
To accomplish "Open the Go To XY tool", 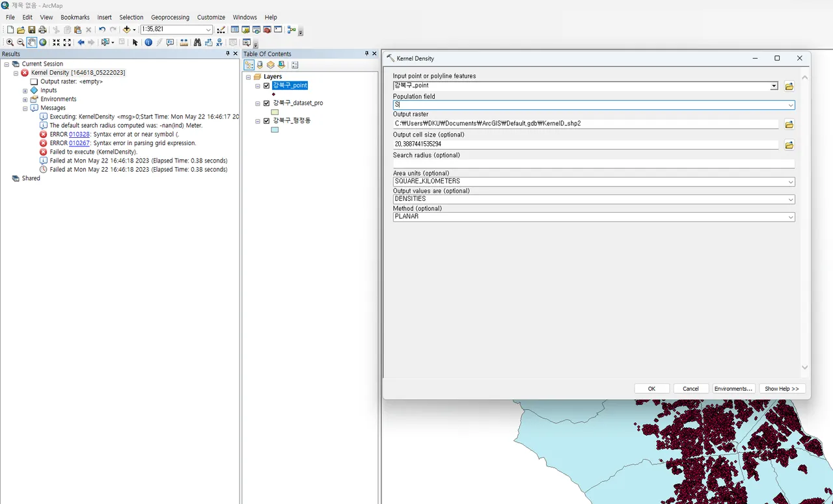I will pos(220,42).
